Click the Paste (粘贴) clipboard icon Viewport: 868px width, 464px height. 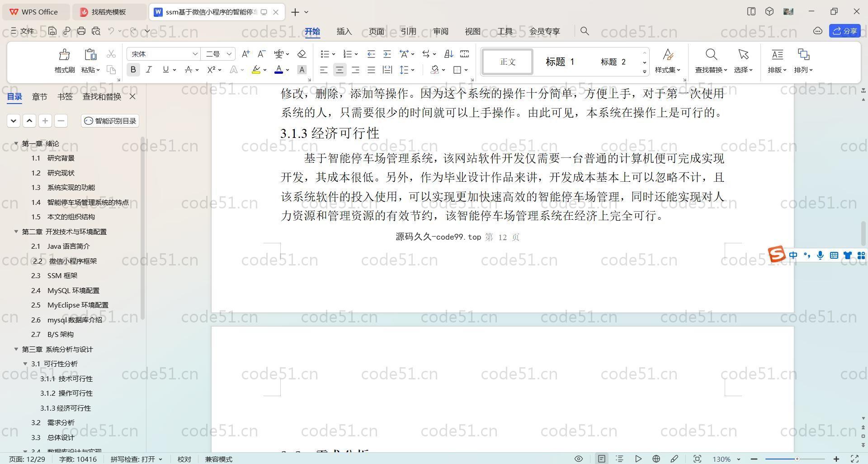(90, 55)
